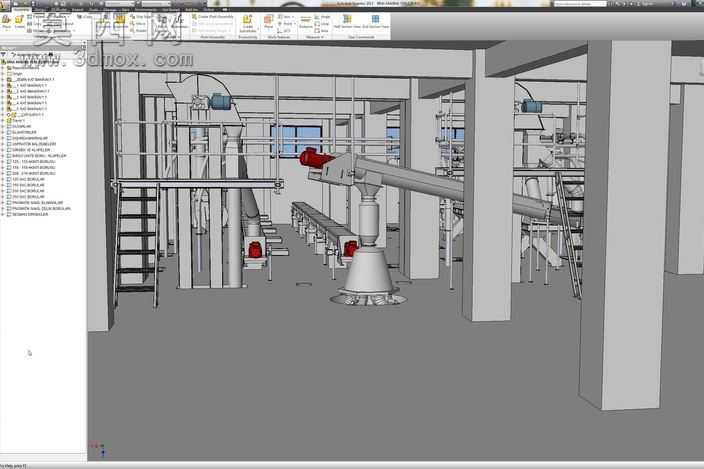
Task: Expand the 3. KAT MAKINA node
Action: coord(3,97)
